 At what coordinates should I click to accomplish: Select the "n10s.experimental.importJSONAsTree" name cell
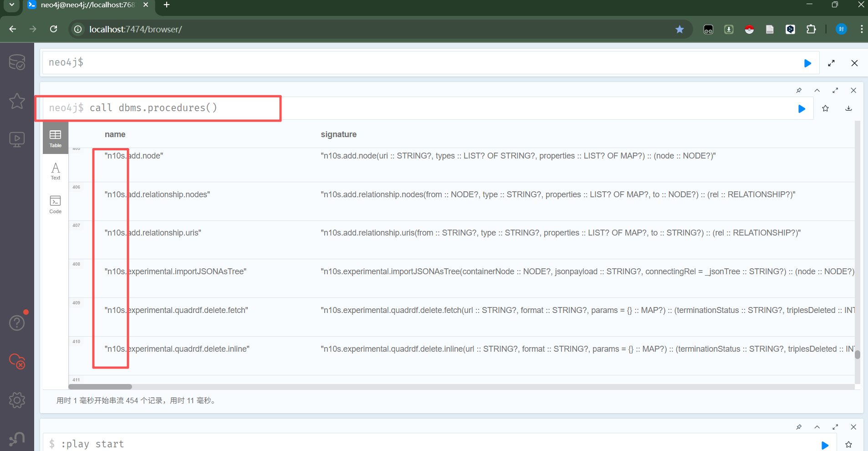click(175, 272)
